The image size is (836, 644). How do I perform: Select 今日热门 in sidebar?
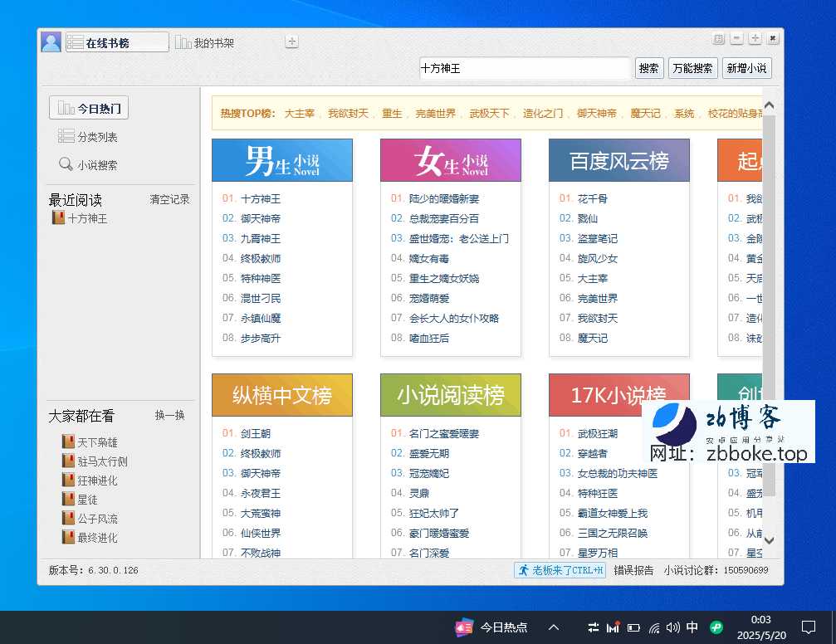89,108
